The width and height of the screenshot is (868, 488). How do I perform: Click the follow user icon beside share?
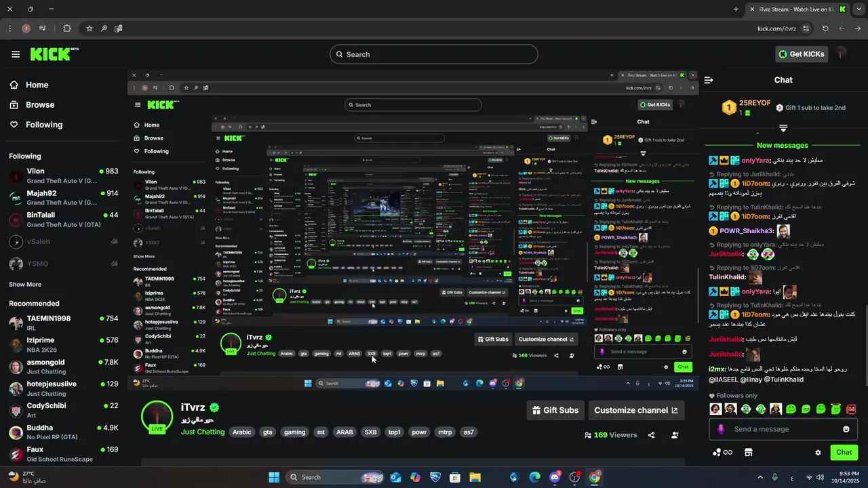pyautogui.click(x=675, y=435)
